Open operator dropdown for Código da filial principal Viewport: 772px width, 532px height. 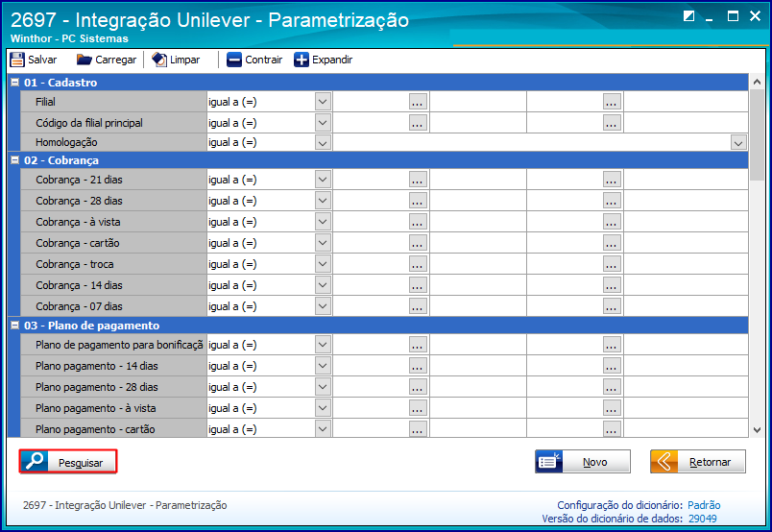tap(323, 123)
